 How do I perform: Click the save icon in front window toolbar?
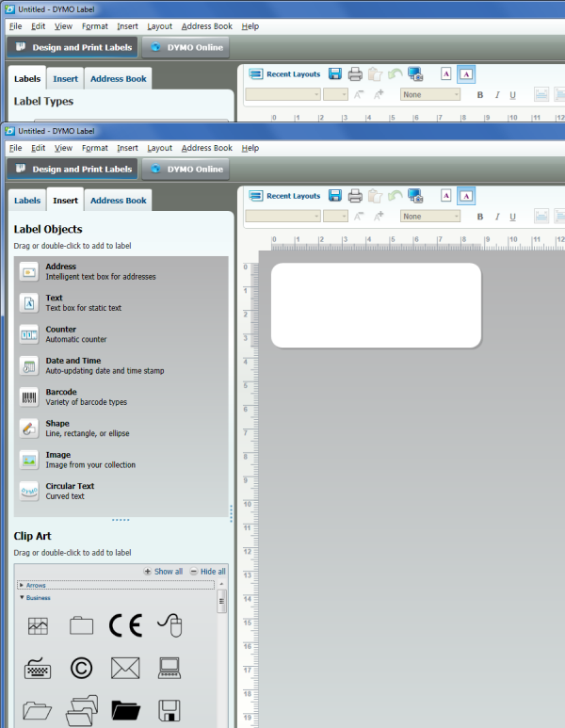tap(334, 196)
